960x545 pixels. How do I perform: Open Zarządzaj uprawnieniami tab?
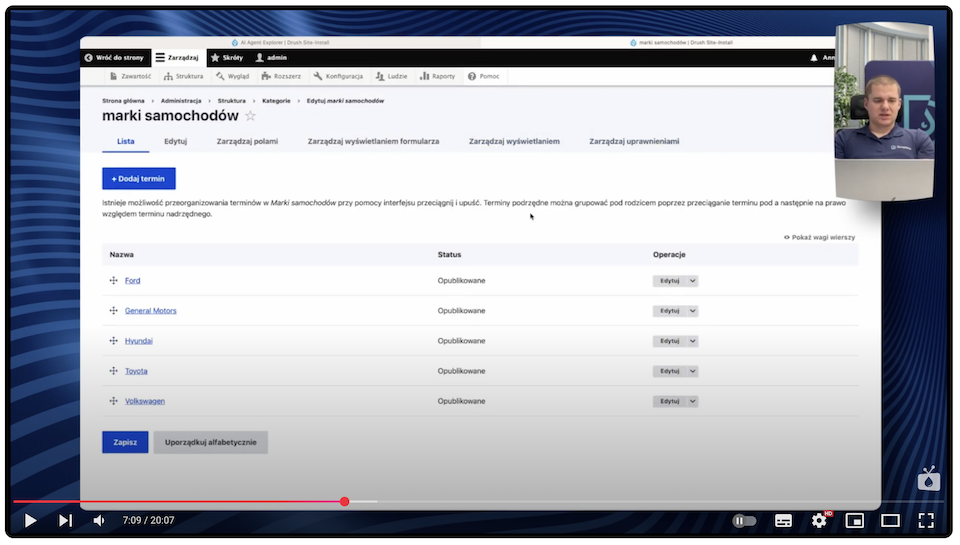click(634, 141)
